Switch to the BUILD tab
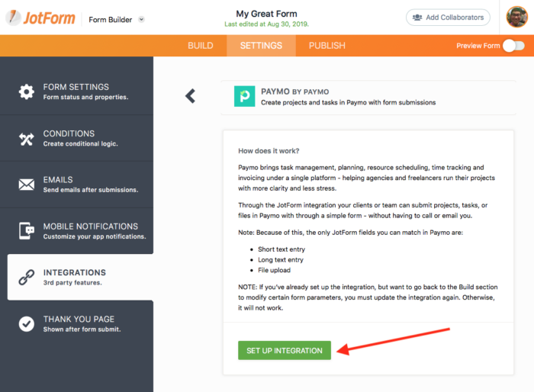 click(x=201, y=46)
